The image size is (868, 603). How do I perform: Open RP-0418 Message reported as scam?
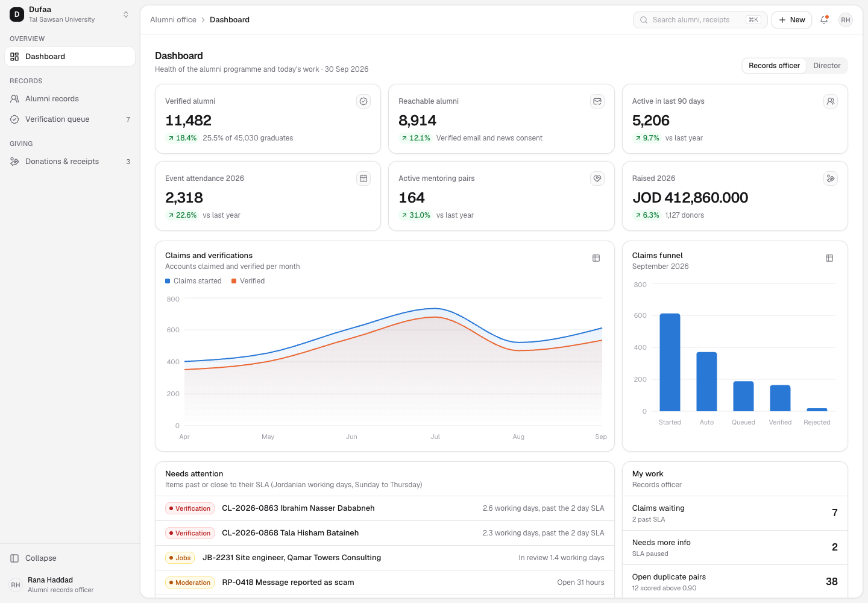point(385,582)
